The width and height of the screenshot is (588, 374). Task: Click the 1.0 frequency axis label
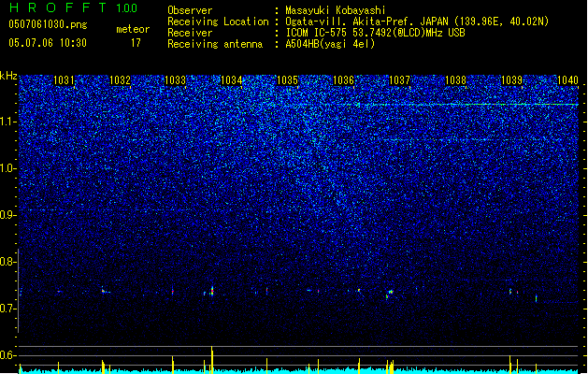coord(7,168)
